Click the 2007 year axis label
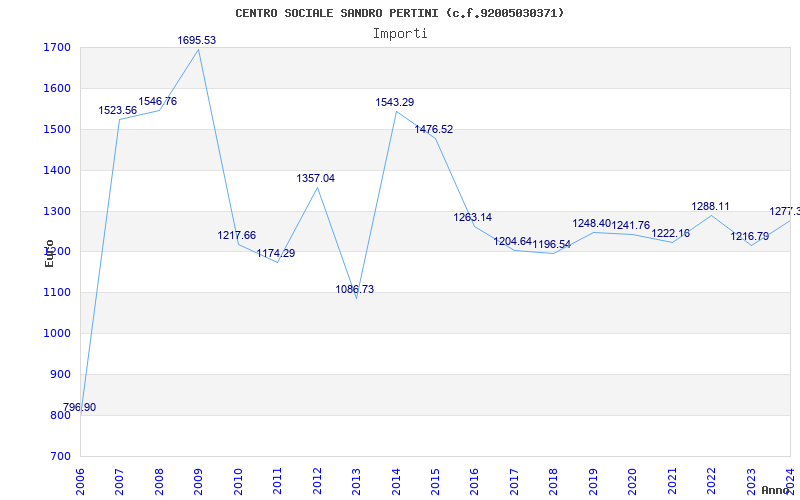 (119, 482)
